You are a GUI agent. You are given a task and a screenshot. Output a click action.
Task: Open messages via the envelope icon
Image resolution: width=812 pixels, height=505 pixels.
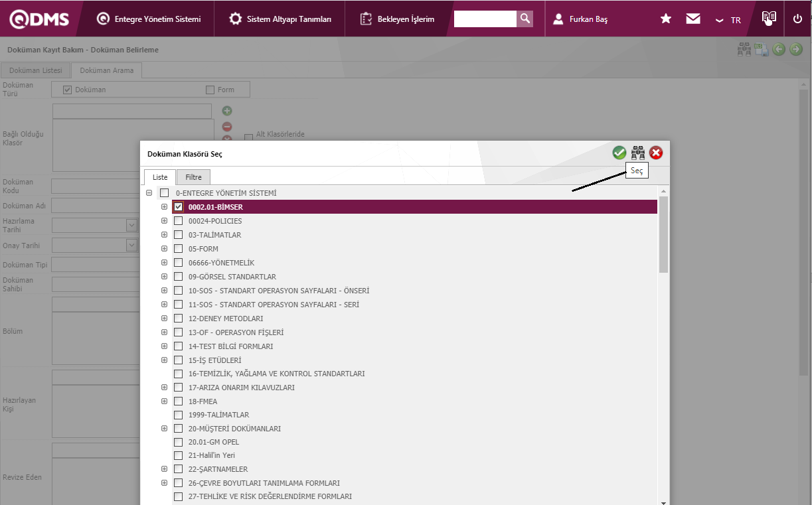pyautogui.click(x=693, y=19)
